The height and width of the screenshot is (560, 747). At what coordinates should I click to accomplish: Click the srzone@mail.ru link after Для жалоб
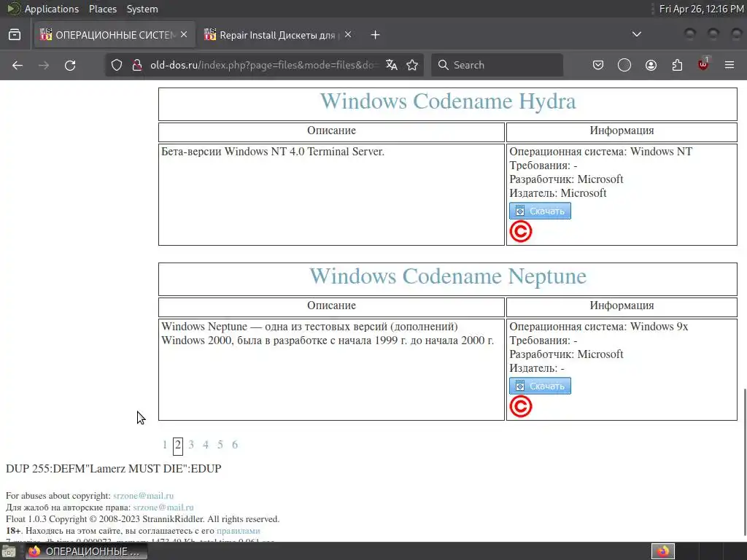tap(163, 507)
